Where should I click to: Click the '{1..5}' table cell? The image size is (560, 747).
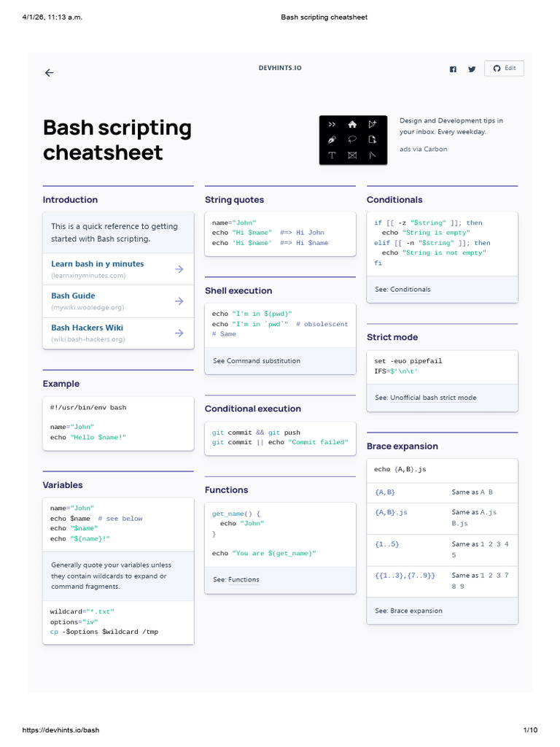[x=386, y=544]
